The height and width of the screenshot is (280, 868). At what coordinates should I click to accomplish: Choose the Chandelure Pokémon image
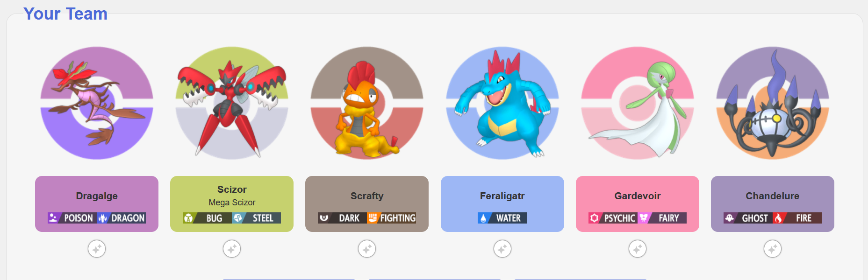pyautogui.click(x=773, y=103)
